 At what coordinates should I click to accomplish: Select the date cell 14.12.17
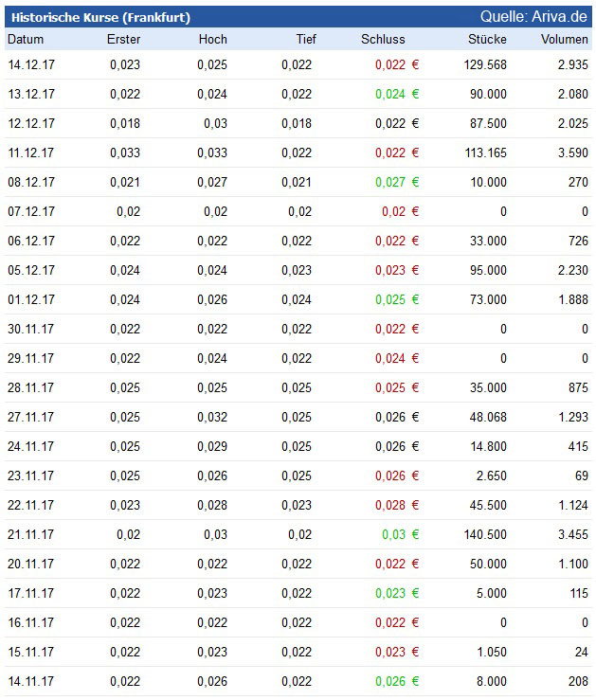31,64
